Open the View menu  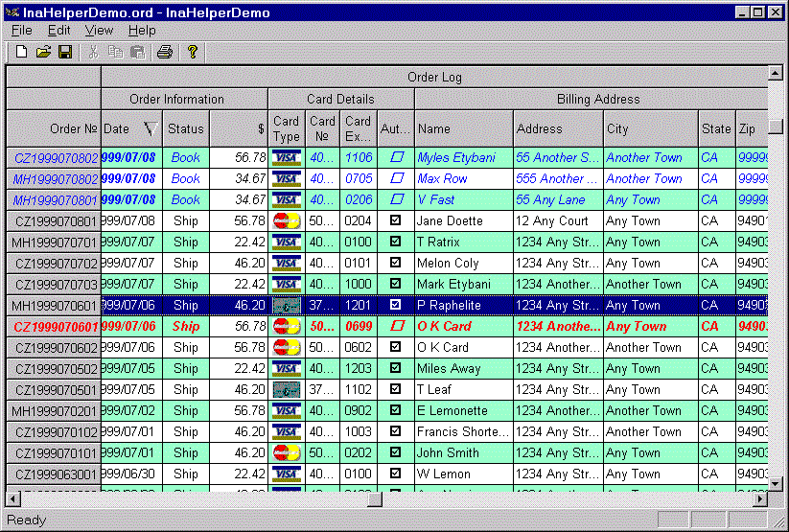pos(99,31)
